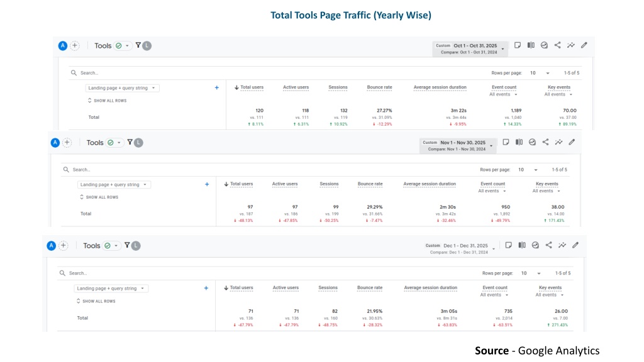Viewport: 644px width, 362px height.
Task: Click SHOW ALL ROWS in the November table
Action: (99, 197)
